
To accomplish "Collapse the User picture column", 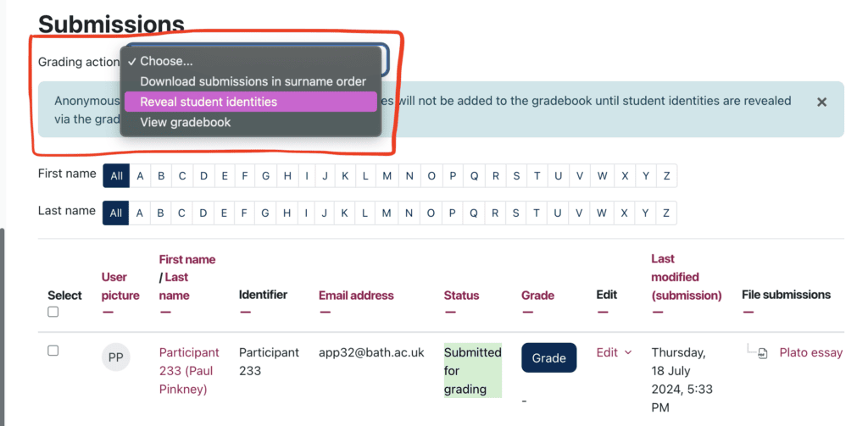I will [108, 313].
